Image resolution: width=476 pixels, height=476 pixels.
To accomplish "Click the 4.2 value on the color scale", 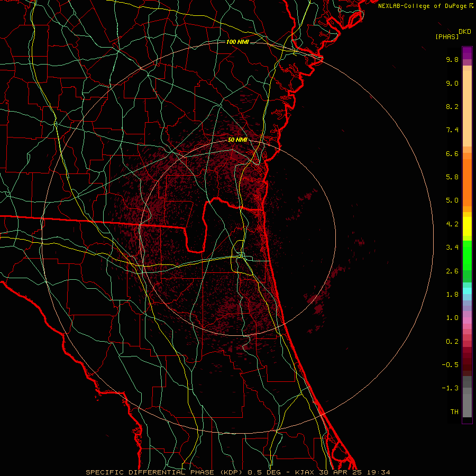I will [452, 224].
